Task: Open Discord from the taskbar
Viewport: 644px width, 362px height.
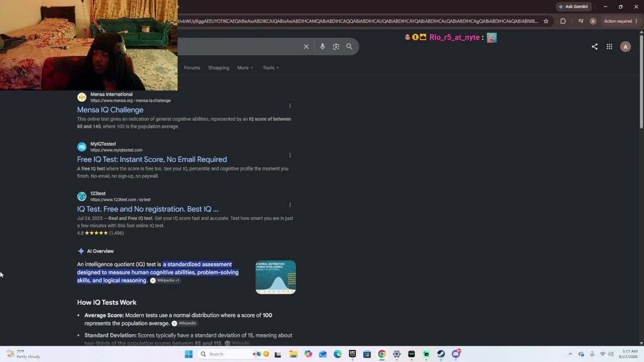Action: pos(456,354)
